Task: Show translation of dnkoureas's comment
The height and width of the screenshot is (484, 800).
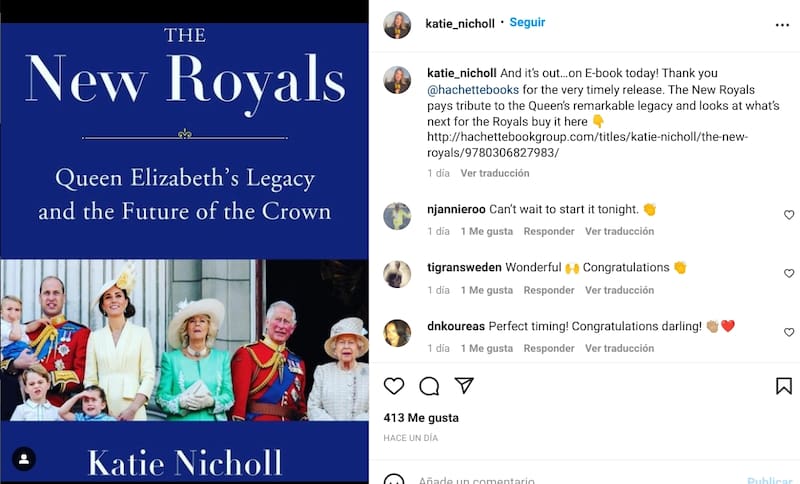Action: pyautogui.click(x=619, y=349)
